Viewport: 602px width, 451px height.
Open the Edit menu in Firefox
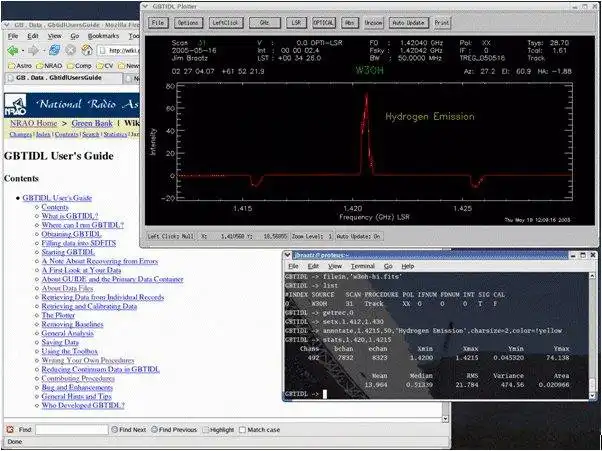click(x=33, y=36)
